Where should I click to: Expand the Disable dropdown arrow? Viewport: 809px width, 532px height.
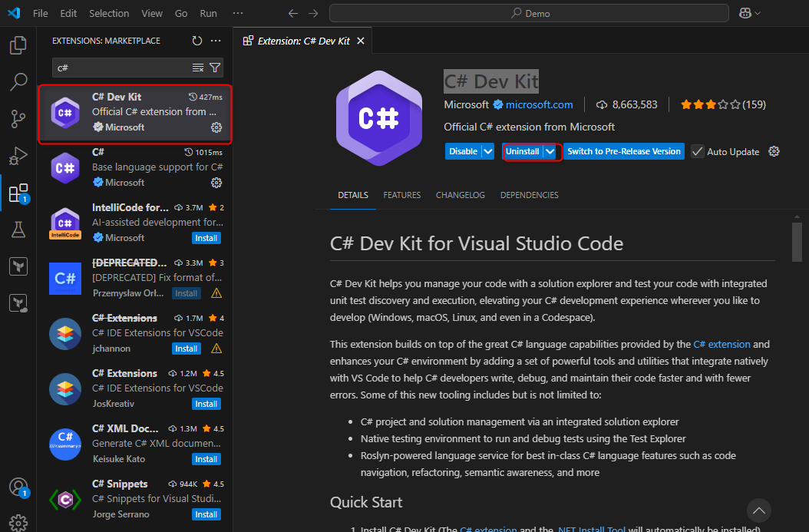click(488, 151)
